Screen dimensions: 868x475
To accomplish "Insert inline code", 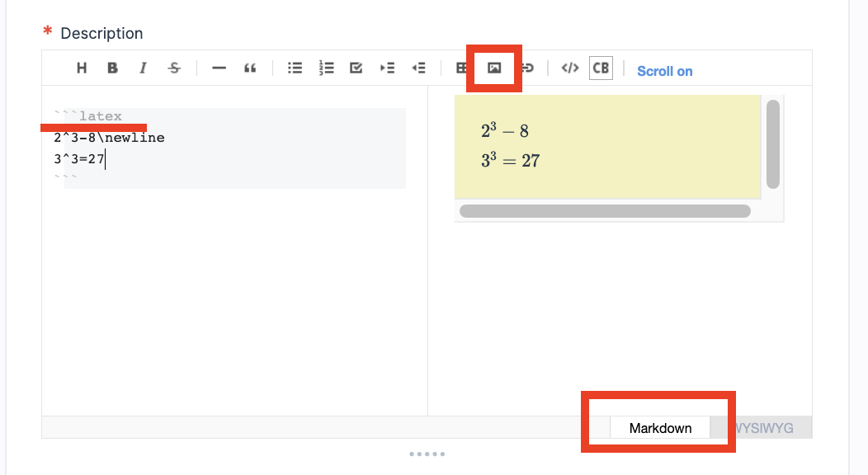I will click(x=570, y=68).
